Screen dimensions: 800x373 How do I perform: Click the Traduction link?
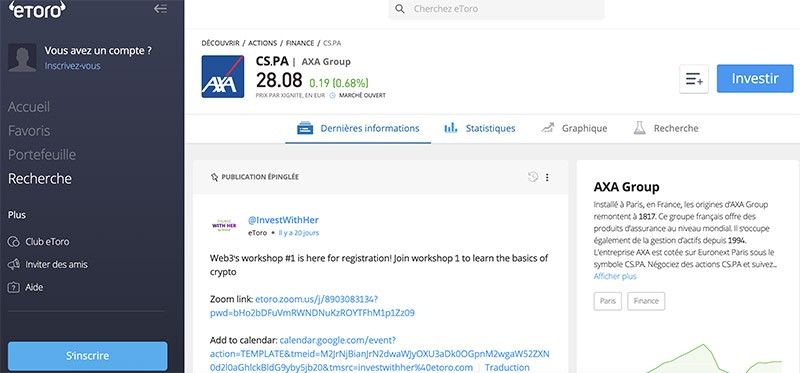[x=507, y=367]
